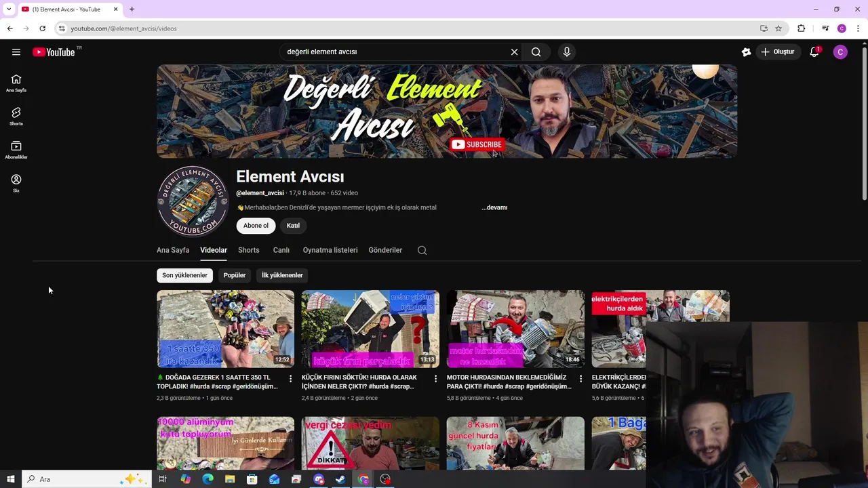Open the 'vergi cezası yedim' video thumbnail

(x=370, y=443)
